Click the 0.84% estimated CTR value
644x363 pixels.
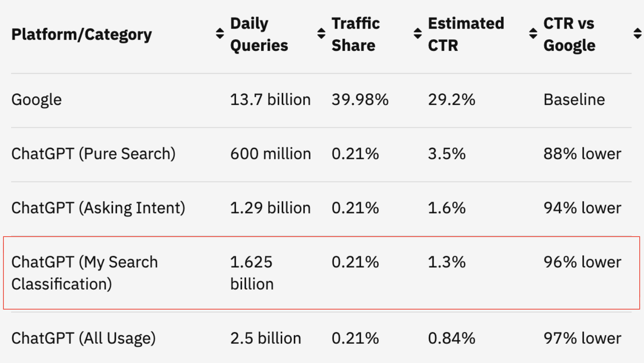(x=452, y=338)
